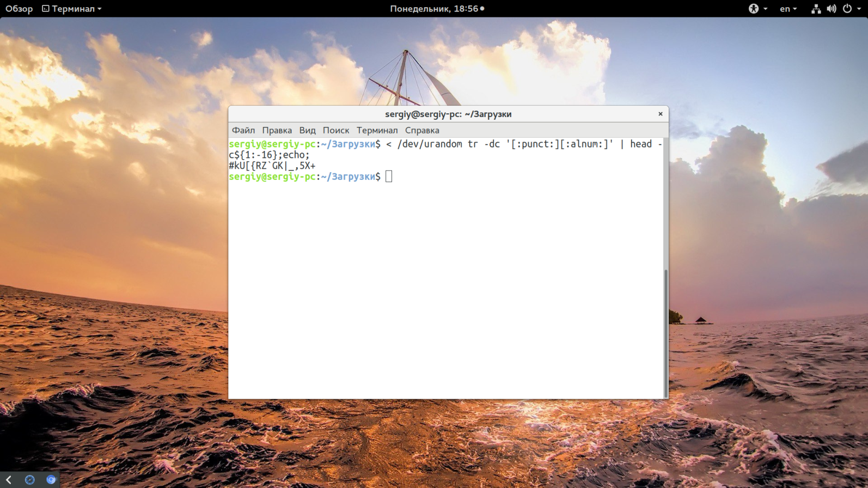This screenshot has height=488, width=868.
Task: Click the Обзор activities button
Action: (19, 9)
